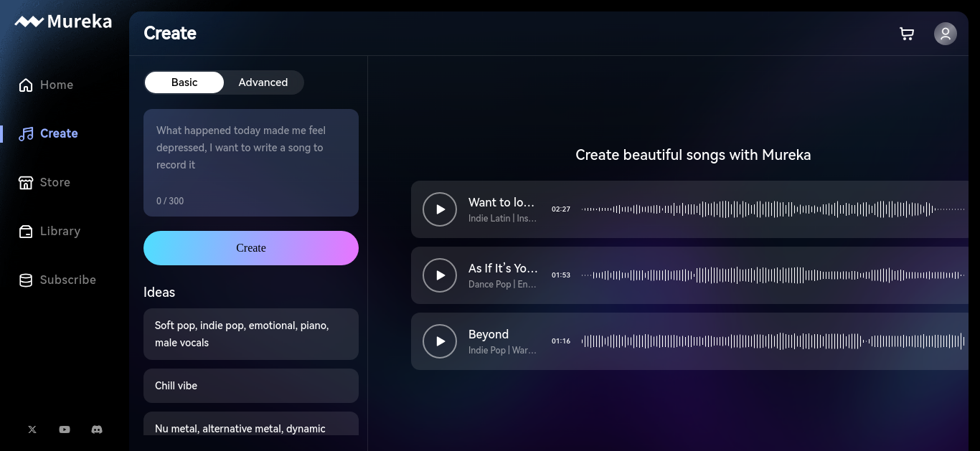The image size is (980, 451).
Task: Play the song Beyond
Action: (x=440, y=341)
